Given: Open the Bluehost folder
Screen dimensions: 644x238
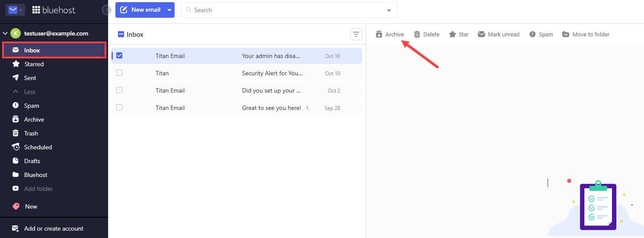Looking at the screenshot, I should 36,175.
